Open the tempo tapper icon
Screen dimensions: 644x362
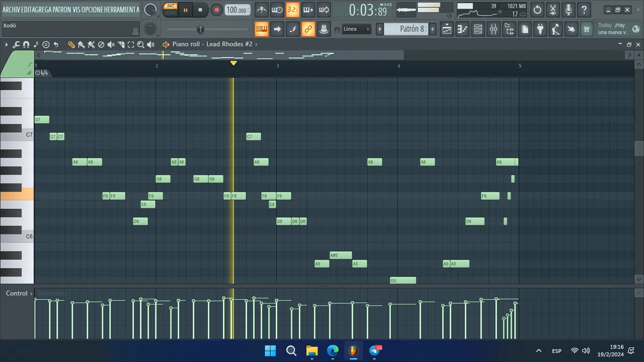click(x=555, y=29)
